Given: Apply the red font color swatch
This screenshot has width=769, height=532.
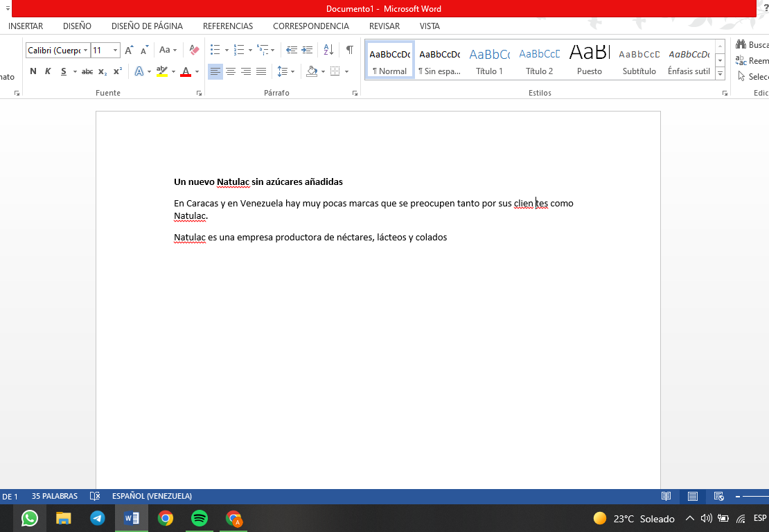Looking at the screenshot, I should point(186,71).
